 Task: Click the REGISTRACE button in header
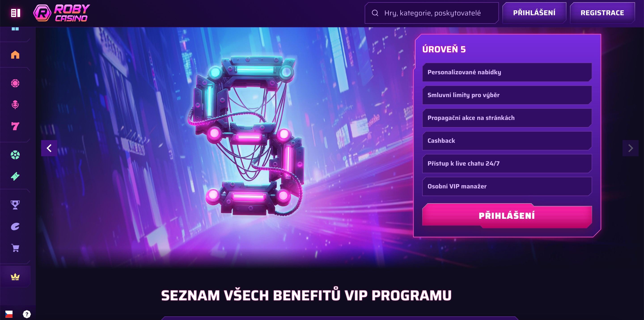(x=602, y=13)
